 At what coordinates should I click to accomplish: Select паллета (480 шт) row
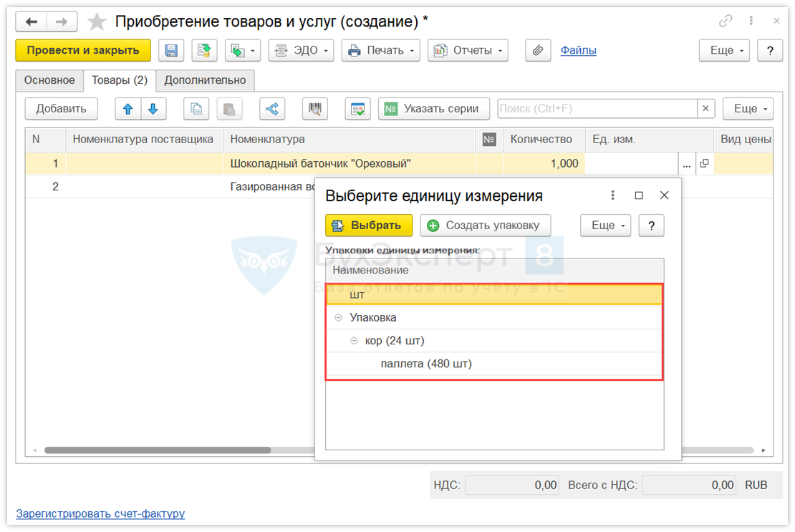click(494, 364)
